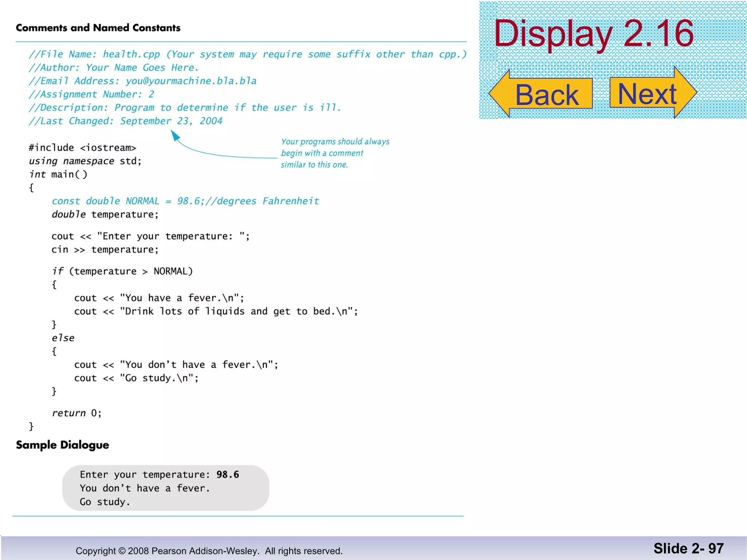The image size is (747, 560).
Task: Select the using namespace std; line
Action: point(85,161)
